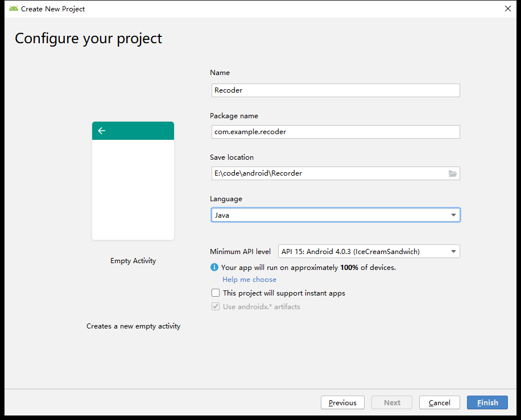Image resolution: width=521 pixels, height=420 pixels.
Task: Click the Name field containing Recoder
Action: [x=334, y=90]
